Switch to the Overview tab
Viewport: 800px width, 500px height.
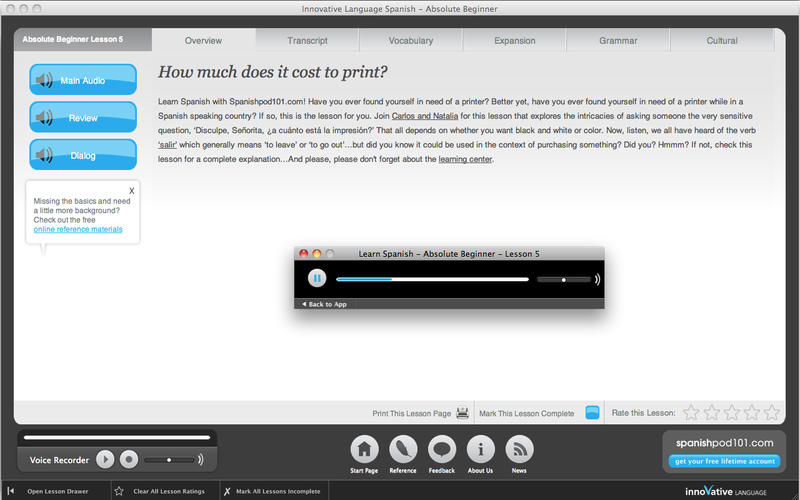click(x=204, y=40)
